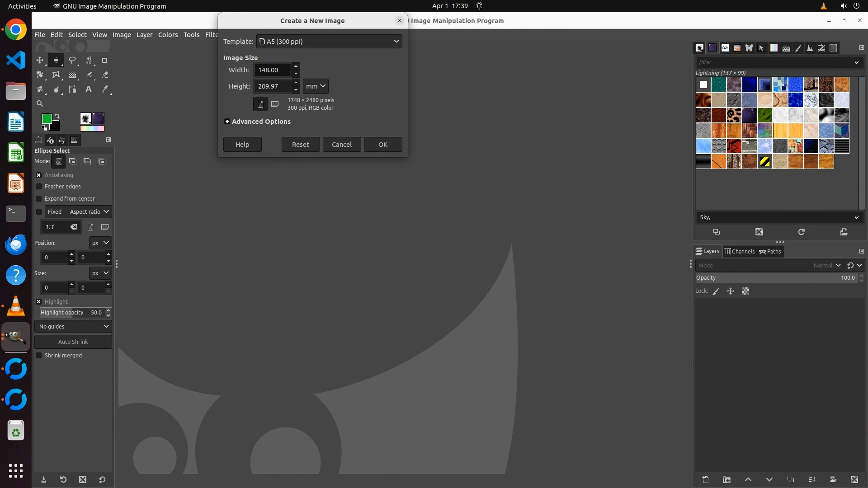Viewport: 868px width, 488px height.
Task: Select the Move tool
Action: [40, 60]
